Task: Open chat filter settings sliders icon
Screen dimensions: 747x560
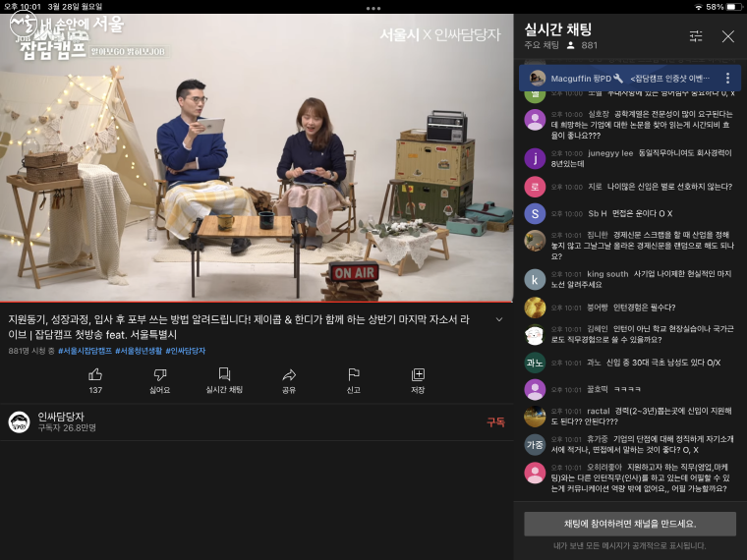Action: tap(696, 36)
